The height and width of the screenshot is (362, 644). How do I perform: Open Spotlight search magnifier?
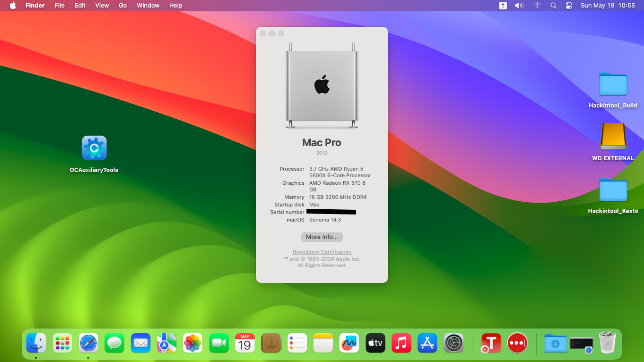[x=553, y=6]
